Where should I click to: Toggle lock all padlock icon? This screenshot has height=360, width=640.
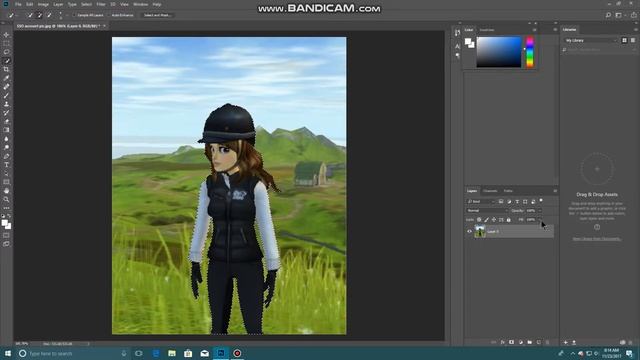tap(508, 220)
